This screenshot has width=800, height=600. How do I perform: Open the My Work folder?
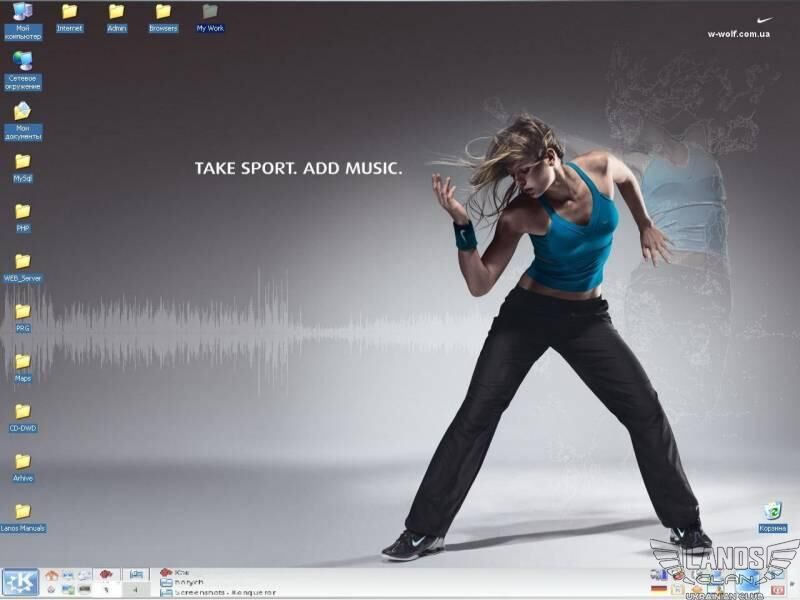coord(210,12)
